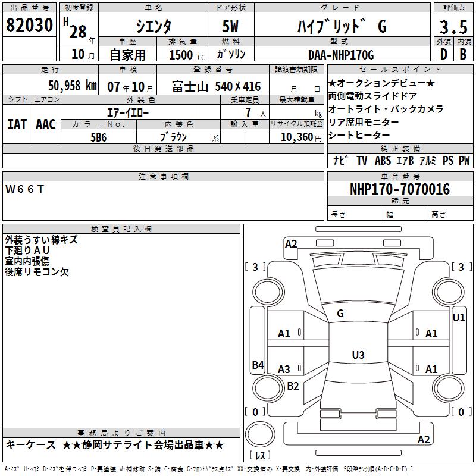Select the interior grade B
The height and width of the screenshot is (476, 476).
(464, 54)
